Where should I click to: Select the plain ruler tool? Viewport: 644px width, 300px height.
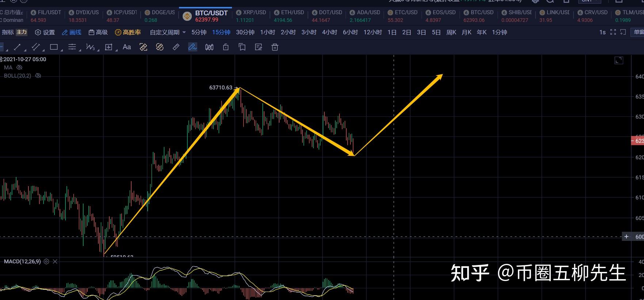(x=176, y=47)
